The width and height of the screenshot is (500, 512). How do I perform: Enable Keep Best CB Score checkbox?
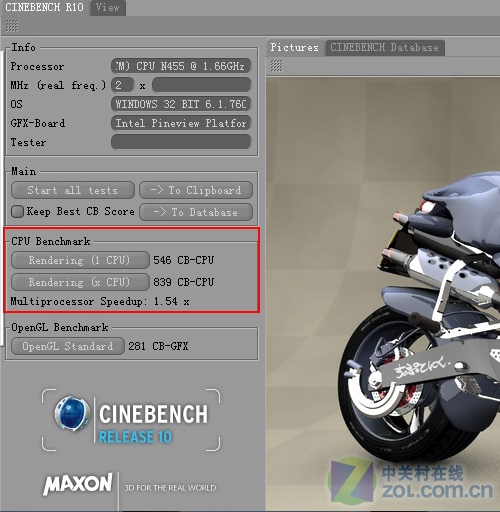[x=17, y=211]
